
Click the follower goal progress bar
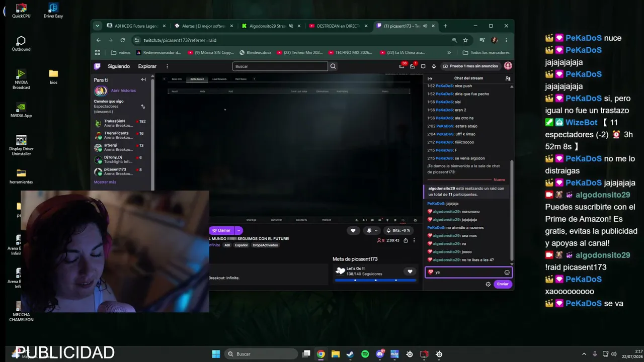[x=375, y=280]
